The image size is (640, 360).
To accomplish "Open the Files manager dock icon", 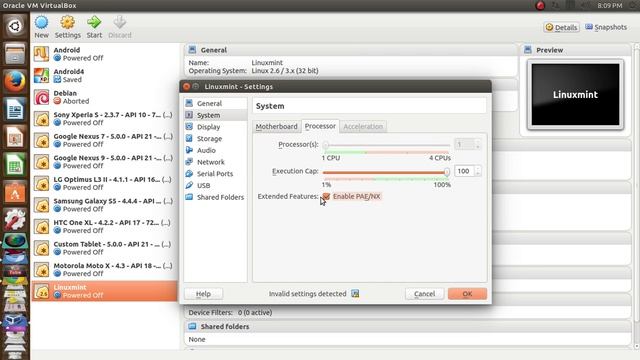I will [x=15, y=53].
